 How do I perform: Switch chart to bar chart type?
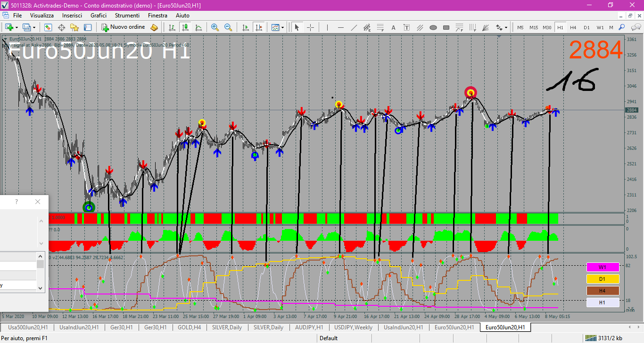tap(172, 27)
